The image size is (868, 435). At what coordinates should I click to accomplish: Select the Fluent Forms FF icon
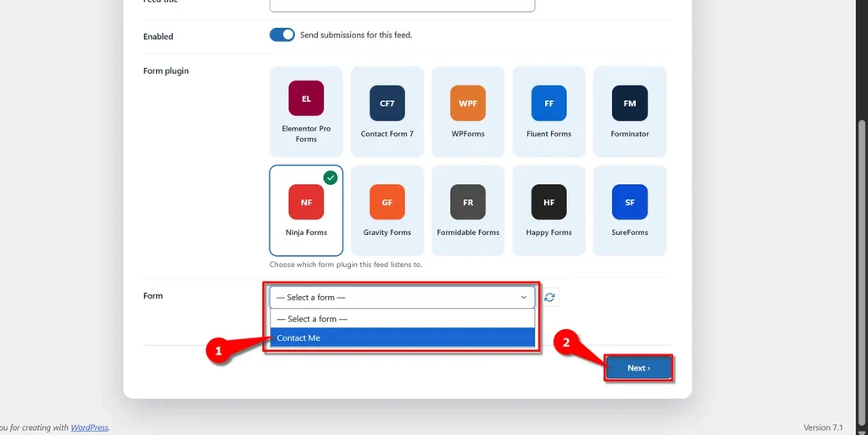[548, 103]
